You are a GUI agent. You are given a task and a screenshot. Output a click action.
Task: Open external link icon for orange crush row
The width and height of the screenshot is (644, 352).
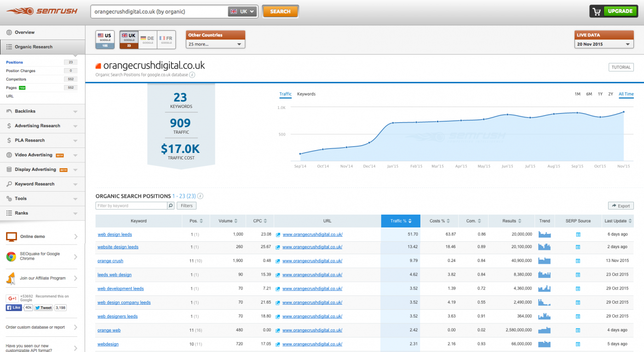(x=278, y=261)
